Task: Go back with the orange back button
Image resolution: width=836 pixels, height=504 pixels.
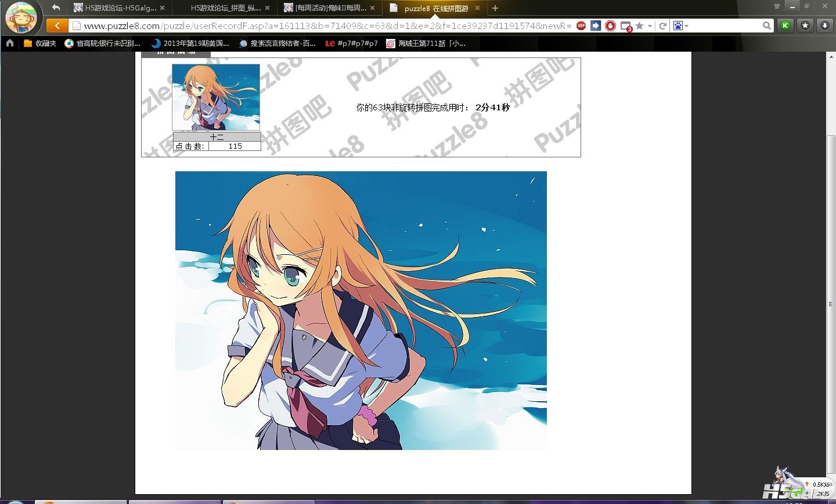Action: point(57,26)
